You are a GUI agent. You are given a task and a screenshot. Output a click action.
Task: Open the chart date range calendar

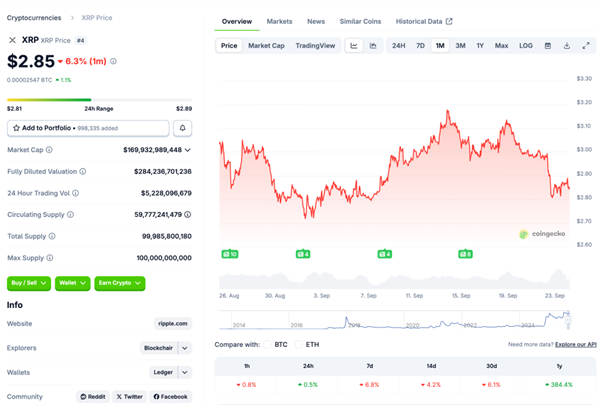(x=548, y=46)
